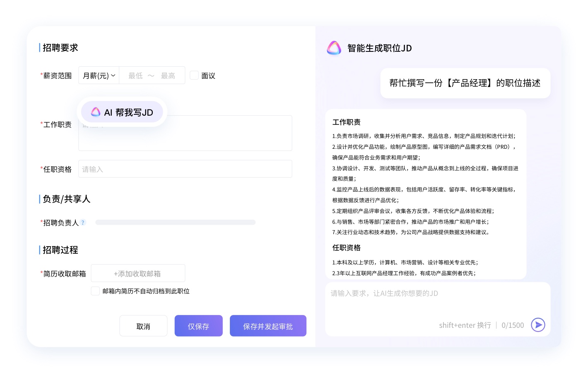Click the 帮忙撰写一份【产品经理】的职位描述 message bubble

pyautogui.click(x=465, y=83)
